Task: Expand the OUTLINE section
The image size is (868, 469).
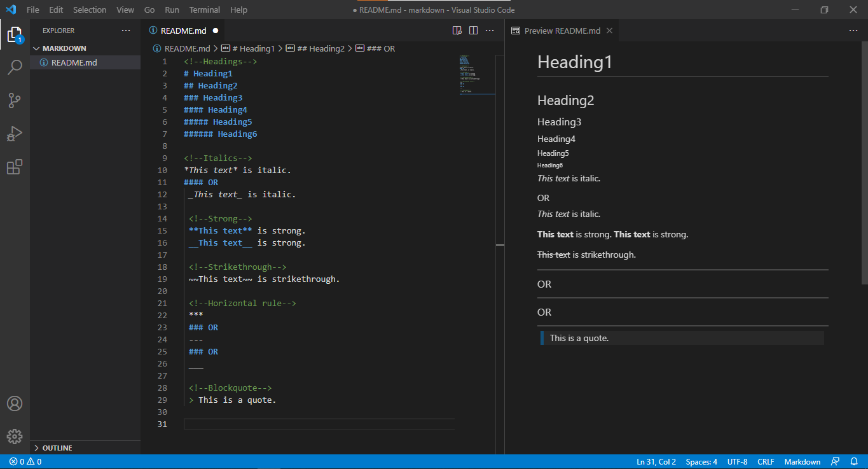Action: (57, 448)
